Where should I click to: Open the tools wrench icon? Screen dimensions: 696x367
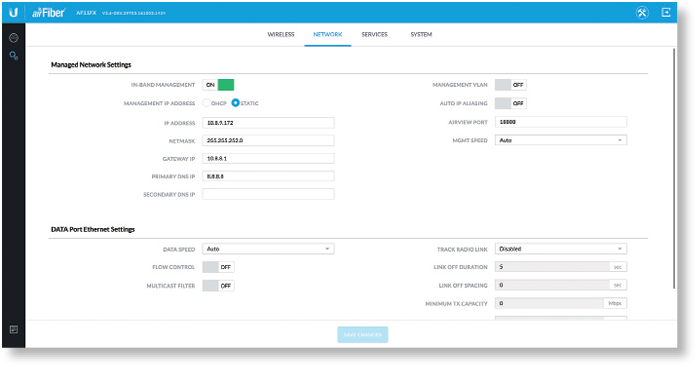pos(642,12)
